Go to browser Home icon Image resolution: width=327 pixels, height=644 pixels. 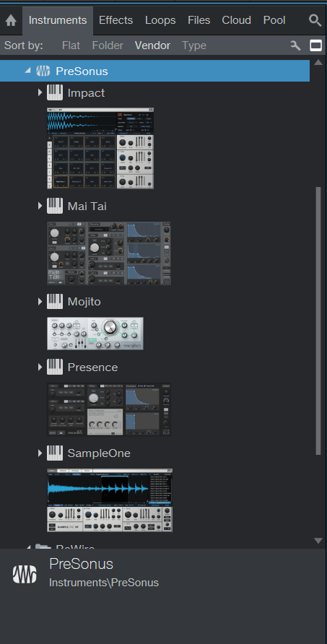click(11, 20)
